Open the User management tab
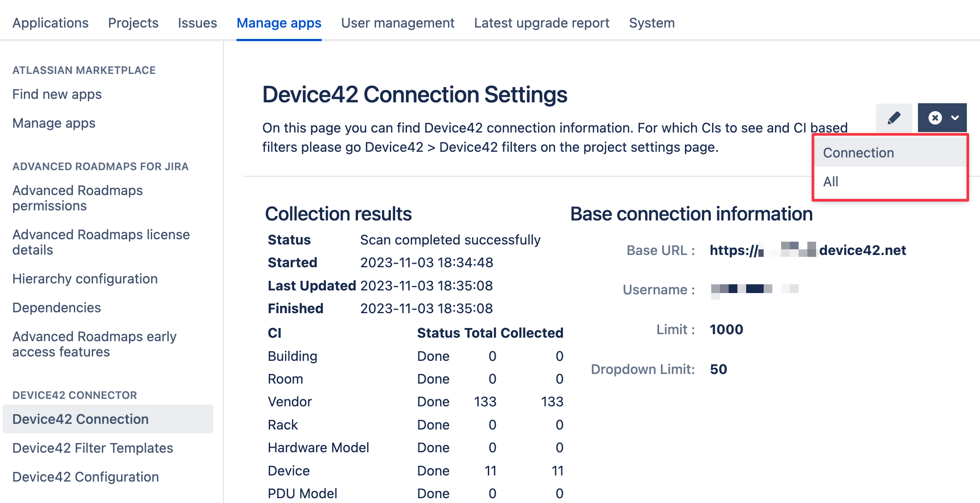This screenshot has width=980, height=503. coord(397,23)
